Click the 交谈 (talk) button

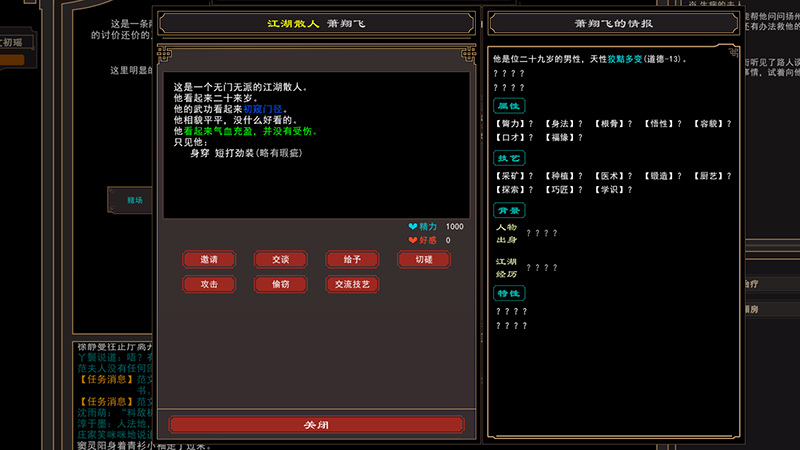click(x=281, y=259)
